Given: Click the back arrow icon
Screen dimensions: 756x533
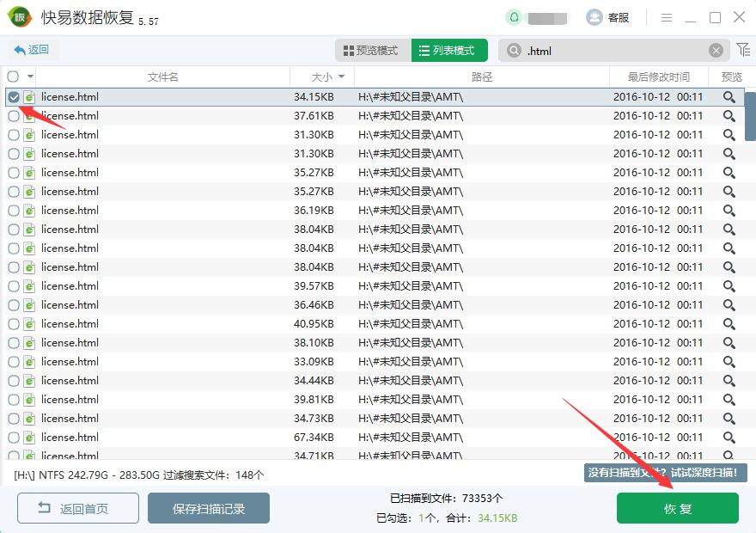Looking at the screenshot, I should pos(20,50).
